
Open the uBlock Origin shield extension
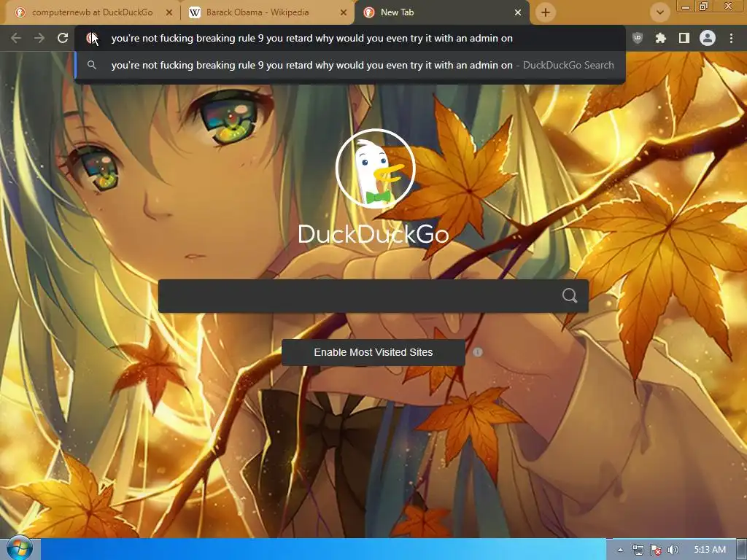(x=637, y=38)
